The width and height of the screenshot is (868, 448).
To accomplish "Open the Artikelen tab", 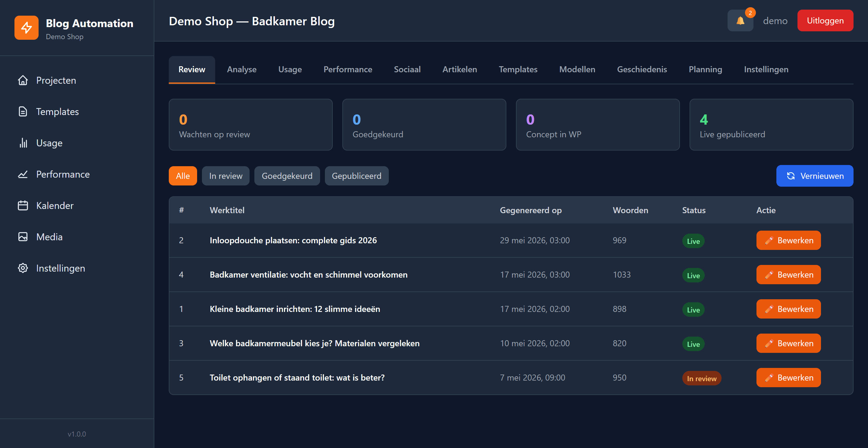I will point(460,69).
